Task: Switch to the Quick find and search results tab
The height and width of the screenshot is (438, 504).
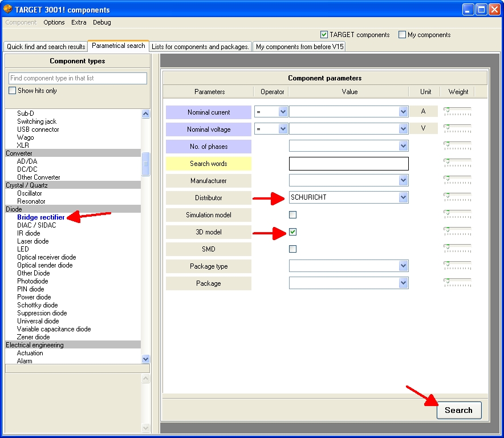Action: [45, 47]
